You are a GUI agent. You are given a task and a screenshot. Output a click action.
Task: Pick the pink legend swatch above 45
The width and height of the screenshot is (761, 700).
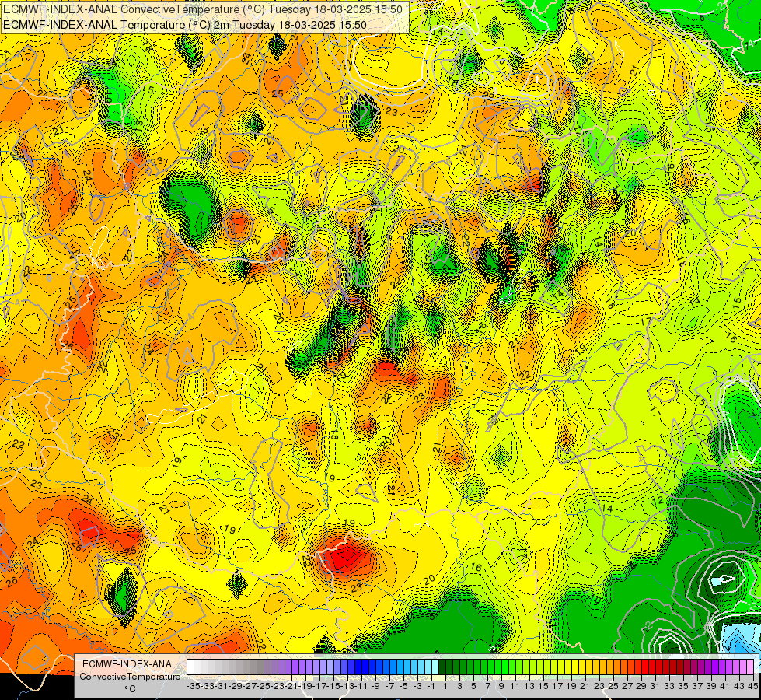click(x=749, y=667)
